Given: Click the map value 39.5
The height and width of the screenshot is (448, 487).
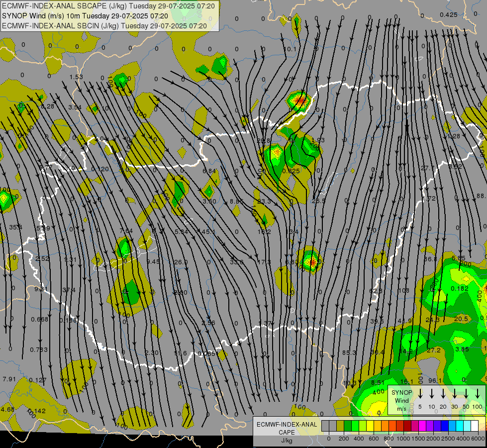Looking at the screenshot, I should [377, 321].
